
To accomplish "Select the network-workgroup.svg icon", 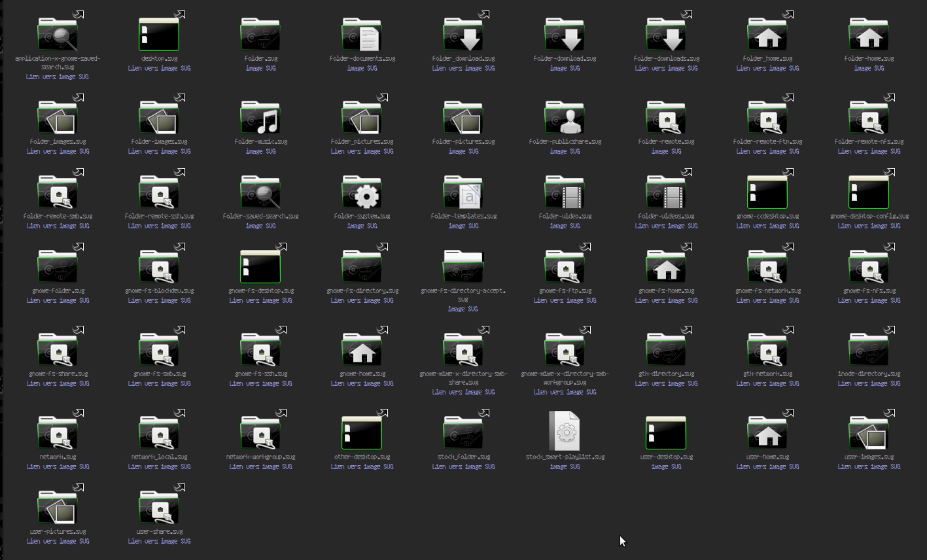I will pos(260,432).
